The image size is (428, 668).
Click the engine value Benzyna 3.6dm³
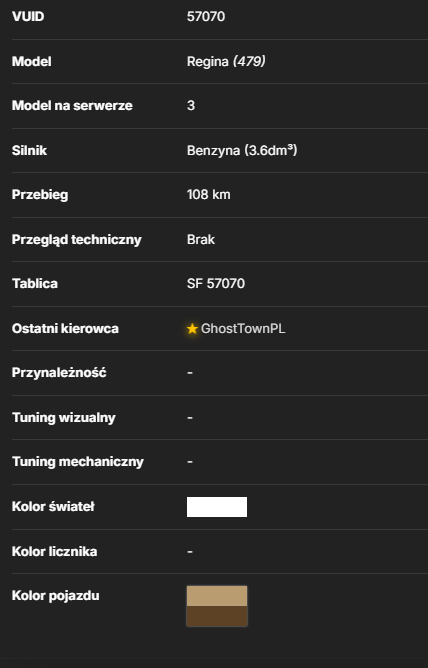[242, 150]
